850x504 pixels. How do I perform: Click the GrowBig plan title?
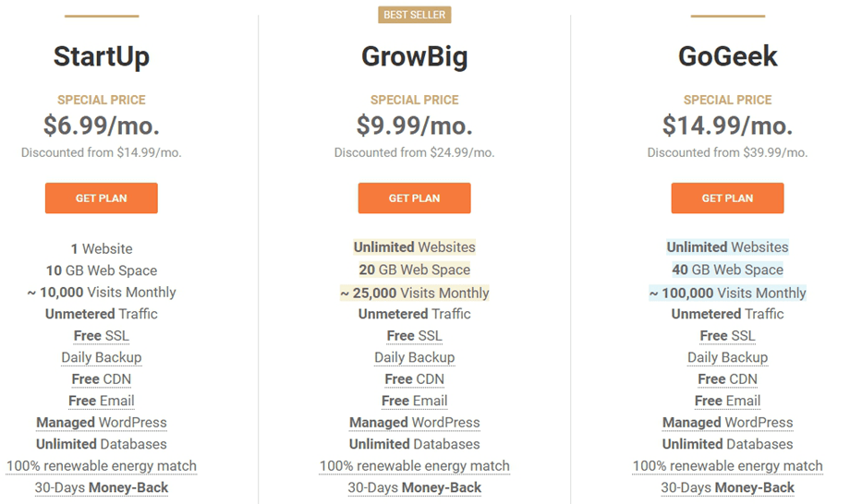tap(414, 56)
